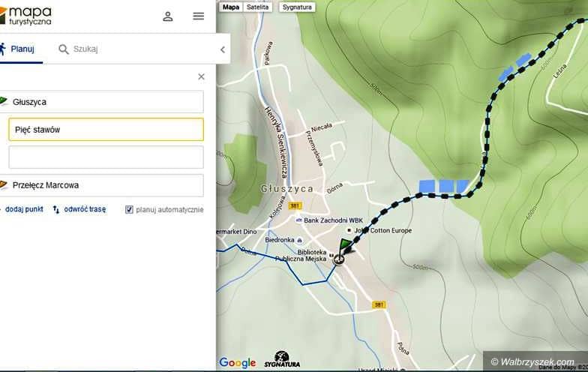The image size is (588, 372).
Task: Open the user account icon
Action: tap(168, 16)
